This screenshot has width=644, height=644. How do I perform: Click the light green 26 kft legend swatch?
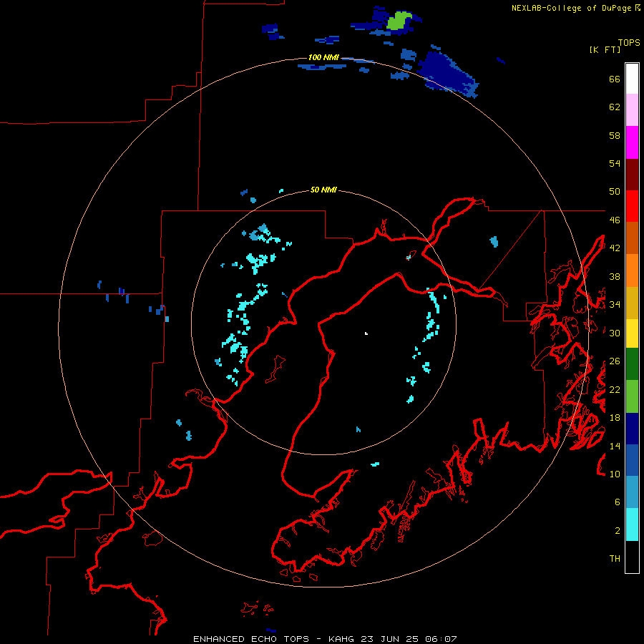tap(632, 396)
